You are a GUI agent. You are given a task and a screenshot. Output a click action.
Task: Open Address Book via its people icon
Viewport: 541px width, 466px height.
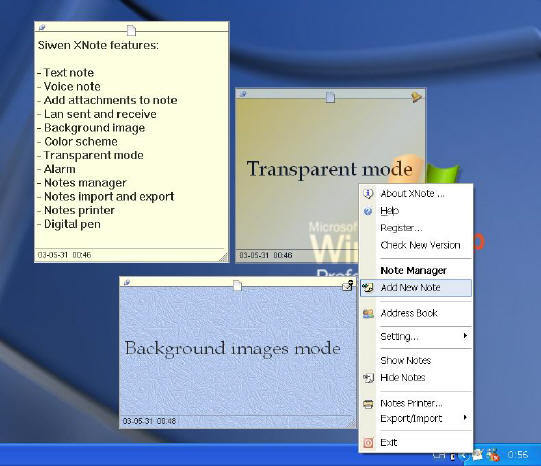point(368,313)
